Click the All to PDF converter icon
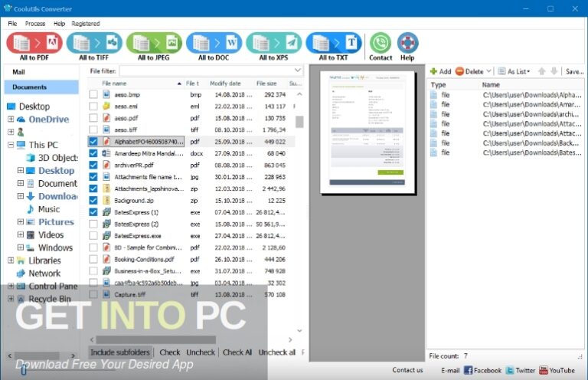 (x=34, y=43)
